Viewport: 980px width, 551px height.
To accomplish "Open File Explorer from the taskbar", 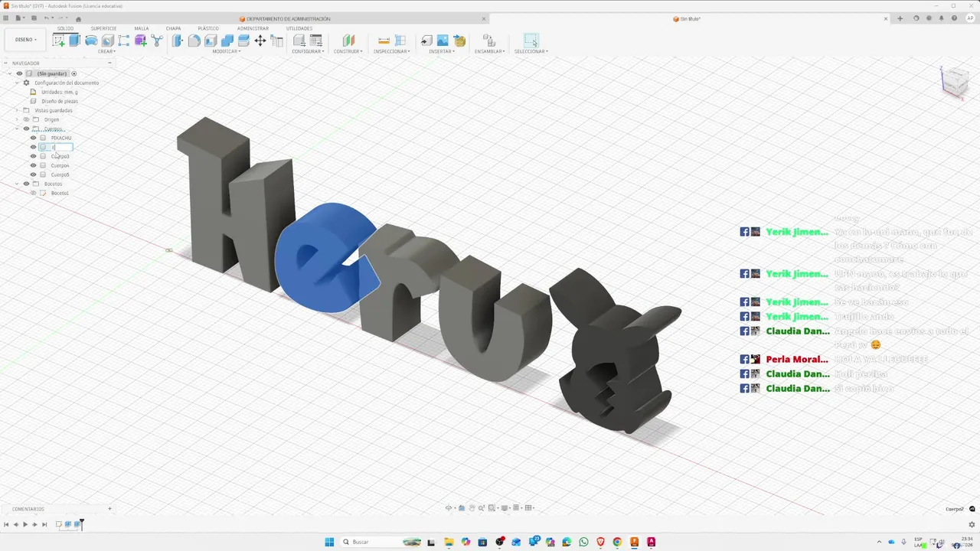I will [x=449, y=542].
